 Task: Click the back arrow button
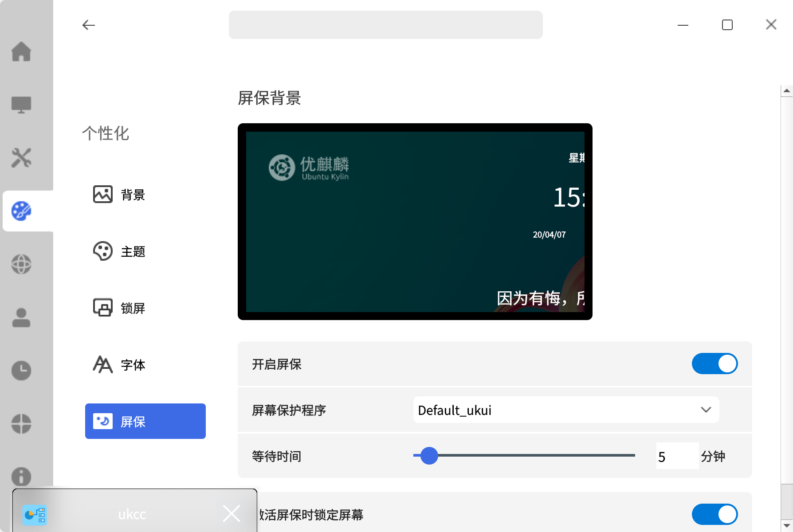[88, 25]
